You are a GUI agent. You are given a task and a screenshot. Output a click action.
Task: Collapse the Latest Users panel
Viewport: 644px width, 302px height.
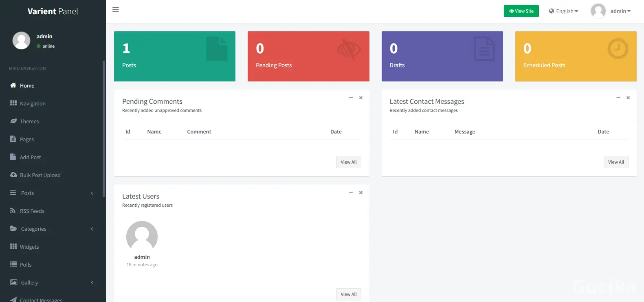[351, 193]
